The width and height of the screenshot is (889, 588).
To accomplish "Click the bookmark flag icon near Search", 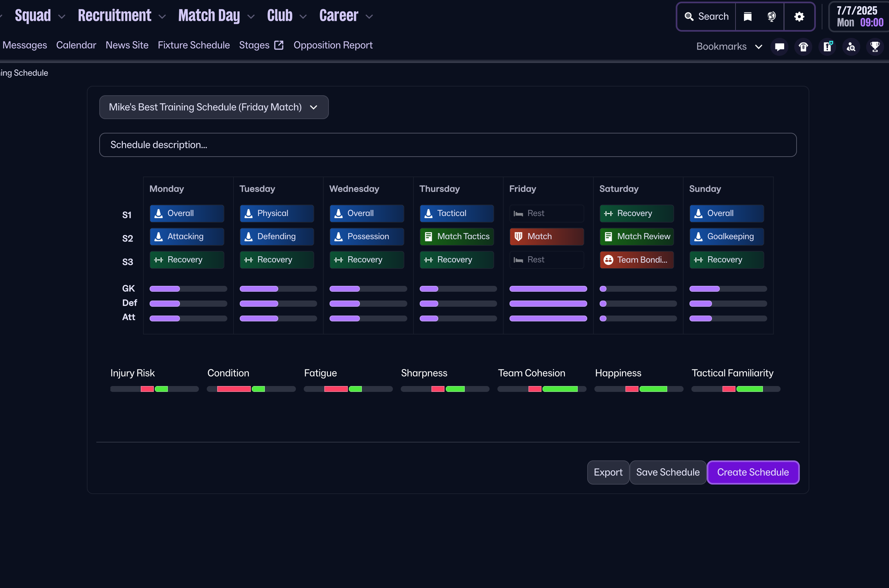I will pyautogui.click(x=748, y=17).
